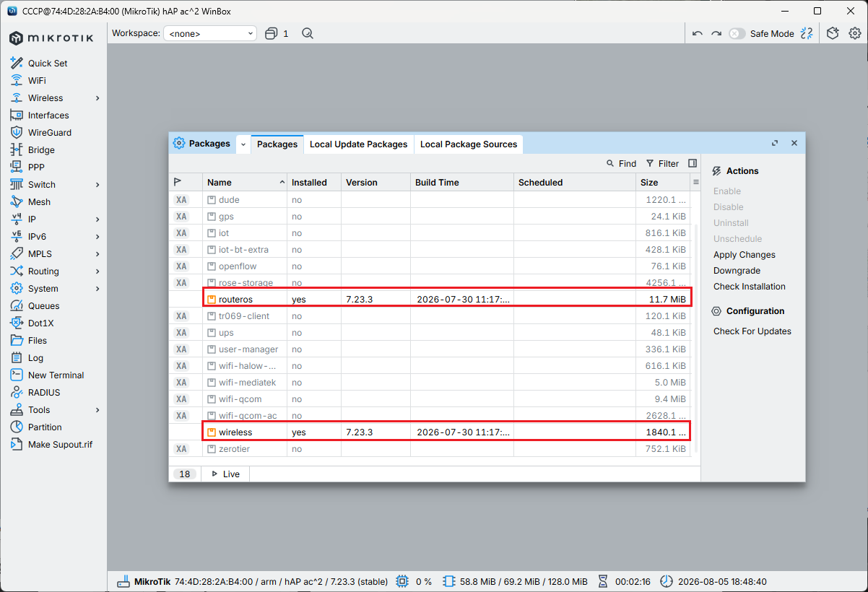
Task: Detach the Packages window with the expand icon
Action: [x=775, y=143]
